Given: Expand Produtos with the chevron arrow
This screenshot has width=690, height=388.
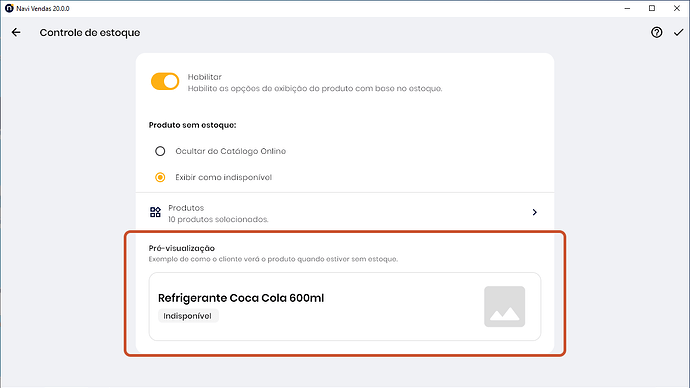Looking at the screenshot, I should (x=535, y=212).
